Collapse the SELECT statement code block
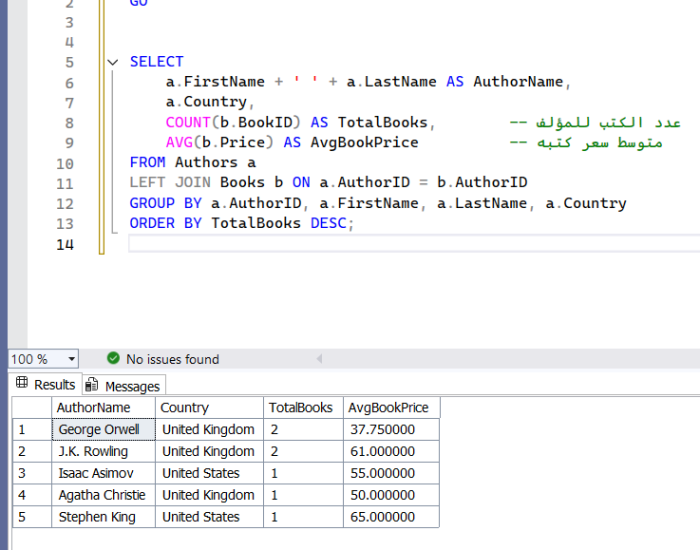700x550 pixels. point(113,62)
